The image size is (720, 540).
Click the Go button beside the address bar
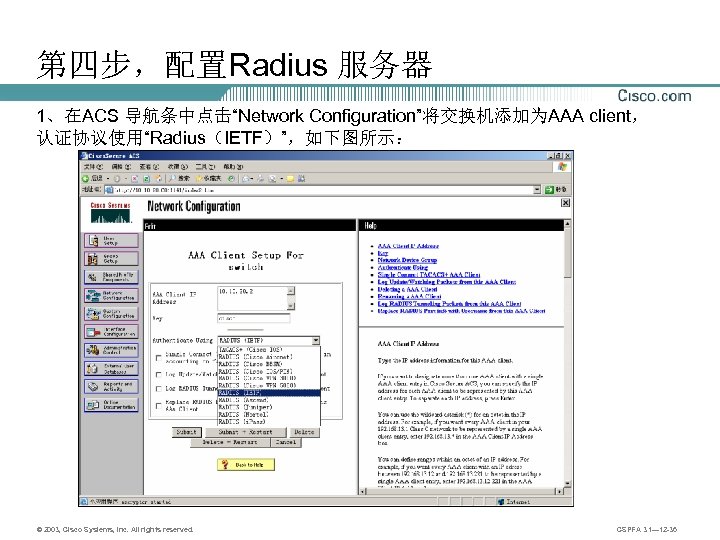555,190
